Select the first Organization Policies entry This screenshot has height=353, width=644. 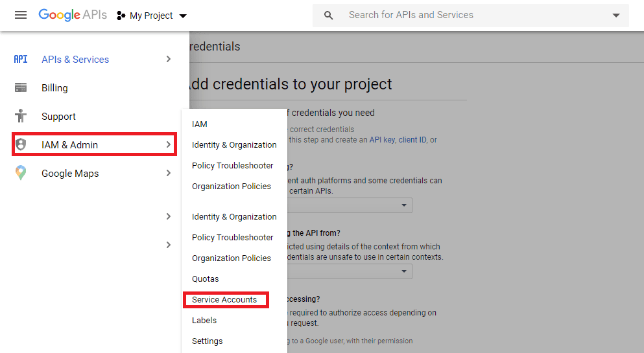pos(232,186)
